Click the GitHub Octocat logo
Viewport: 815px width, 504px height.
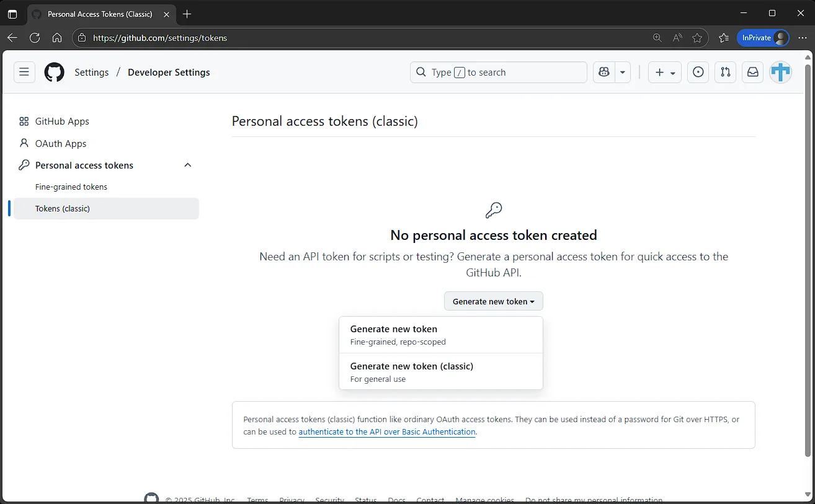pos(55,72)
